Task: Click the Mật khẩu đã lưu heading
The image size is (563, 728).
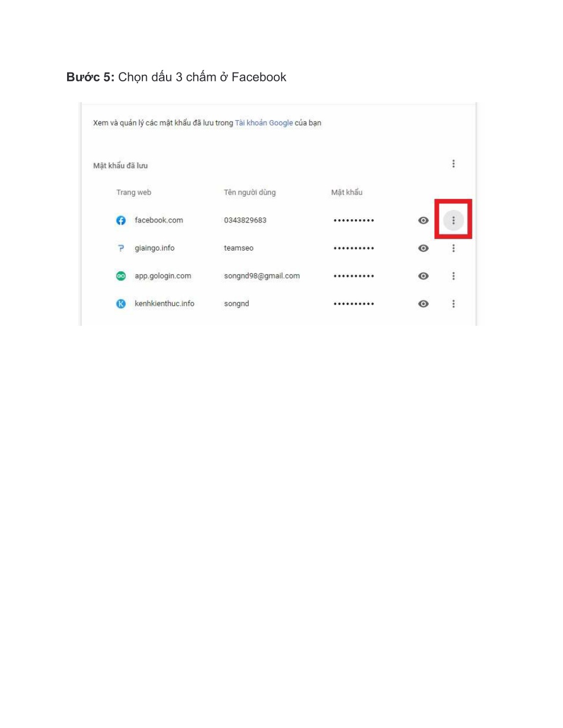Action: coord(120,165)
